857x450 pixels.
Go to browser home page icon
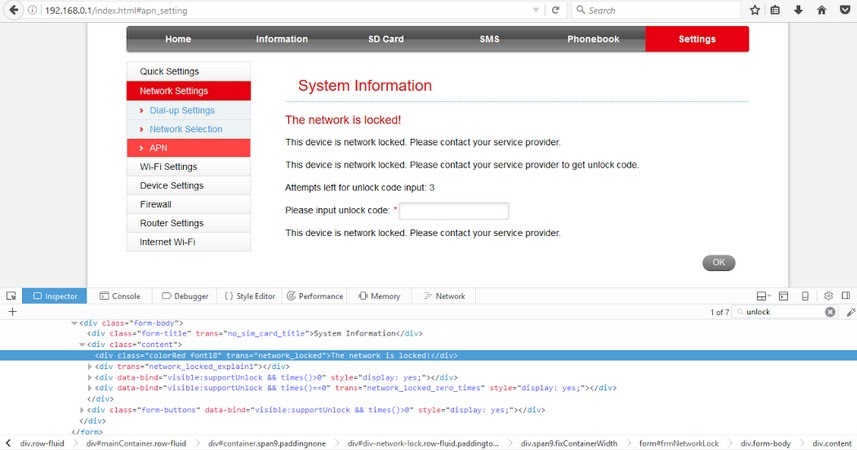coord(821,10)
